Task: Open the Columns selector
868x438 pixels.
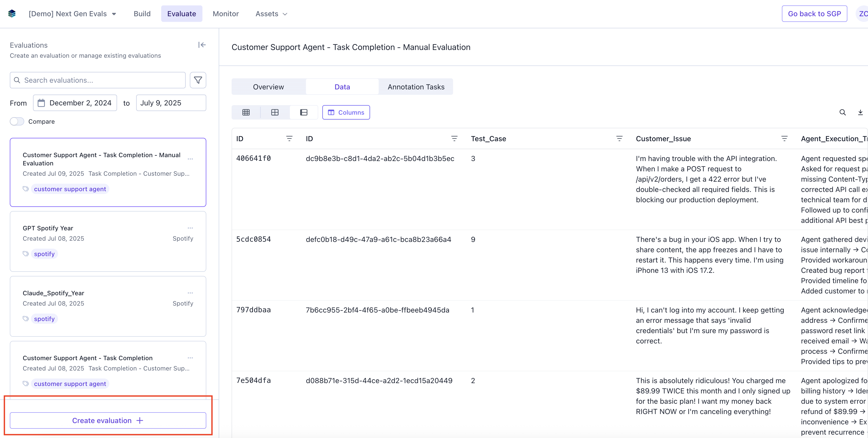Action: pyautogui.click(x=346, y=112)
